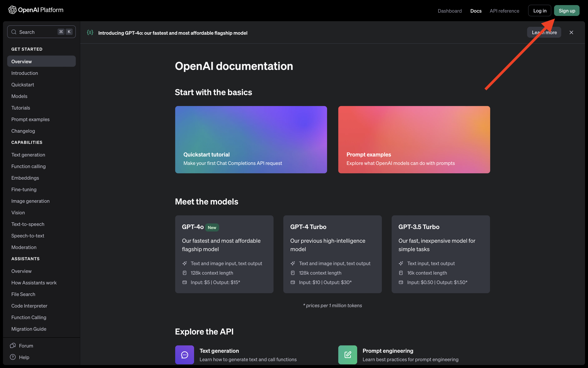Open the Migration Guide page
This screenshot has height=368, width=588.
(41, 329)
